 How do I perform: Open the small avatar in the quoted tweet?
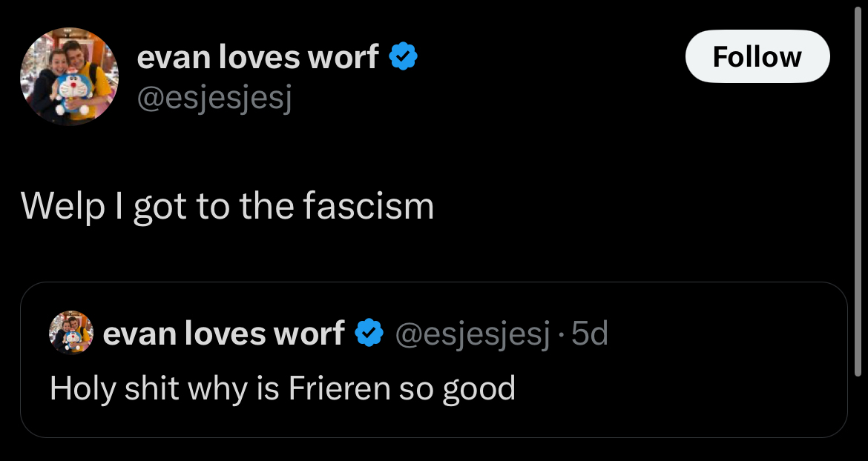71,333
